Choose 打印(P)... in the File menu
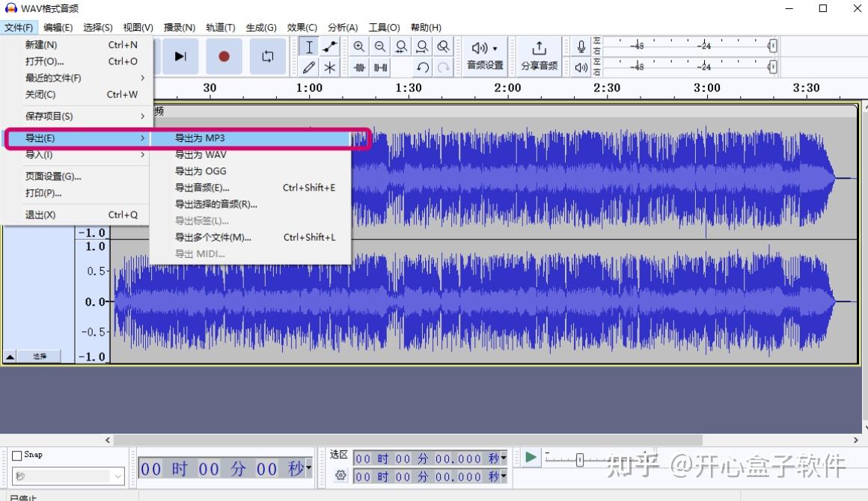868x501 pixels. [x=76, y=193]
